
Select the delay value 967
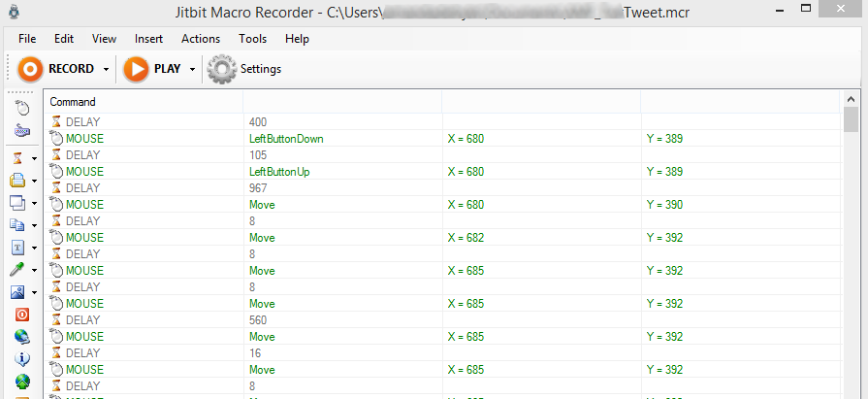pos(258,188)
